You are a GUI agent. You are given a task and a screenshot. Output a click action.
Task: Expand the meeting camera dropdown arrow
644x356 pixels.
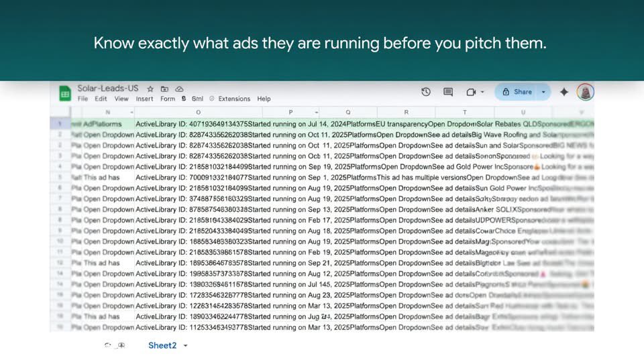click(x=482, y=92)
